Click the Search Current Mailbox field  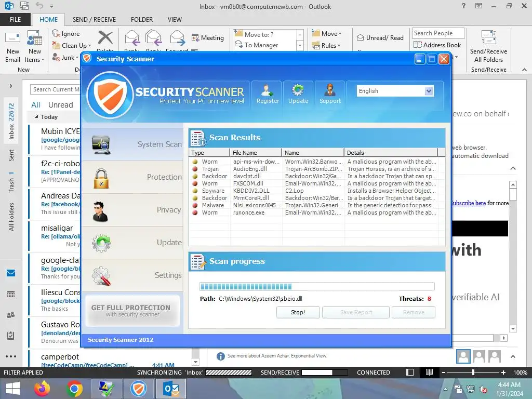(55, 89)
